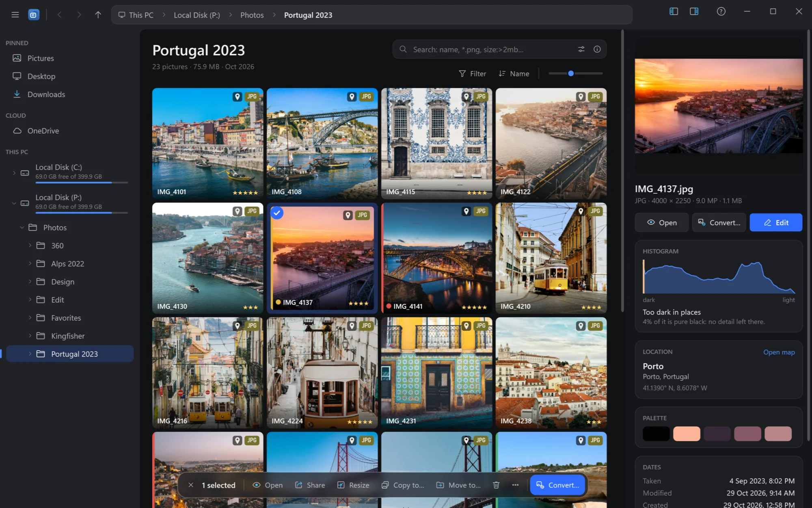
Task: Choose Move to... in selection bar
Action: point(458,485)
